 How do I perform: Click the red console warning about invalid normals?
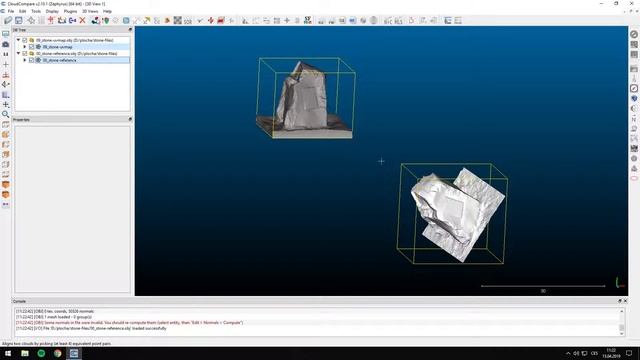coord(129,322)
